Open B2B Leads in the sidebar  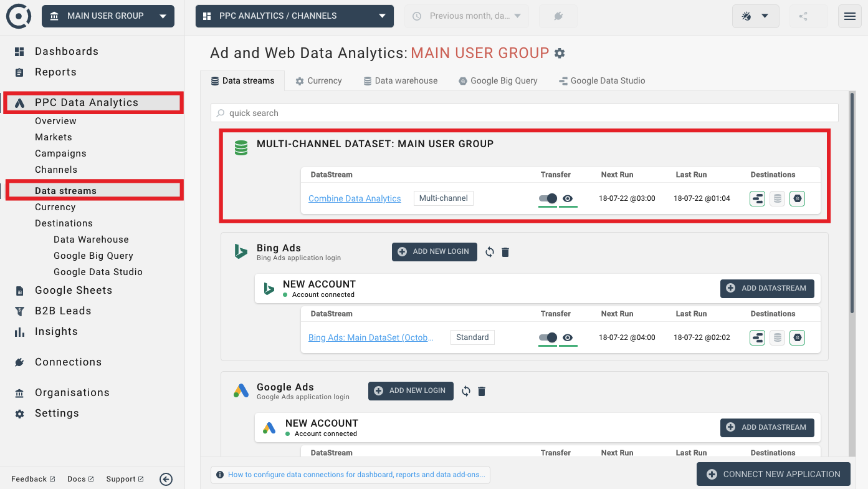[x=63, y=311]
